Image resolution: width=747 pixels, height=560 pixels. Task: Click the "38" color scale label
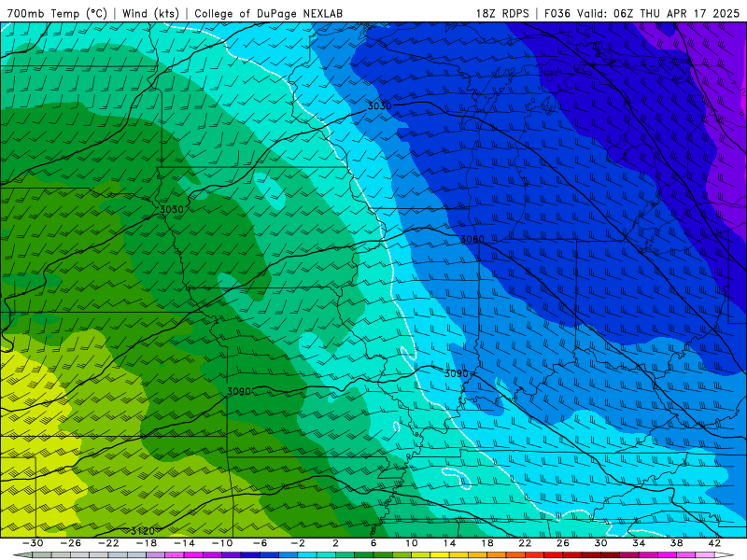676,543
